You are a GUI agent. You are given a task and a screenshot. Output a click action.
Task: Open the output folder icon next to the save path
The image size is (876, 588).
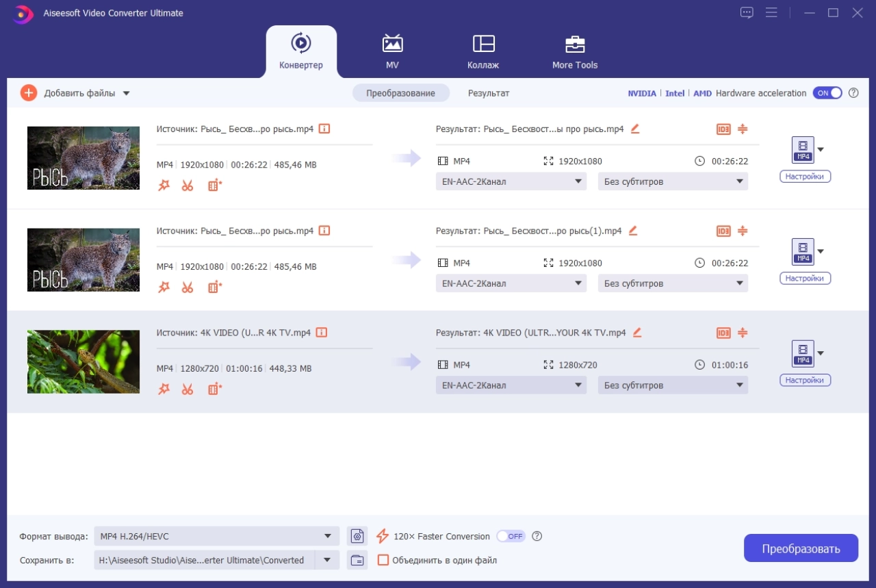point(357,560)
